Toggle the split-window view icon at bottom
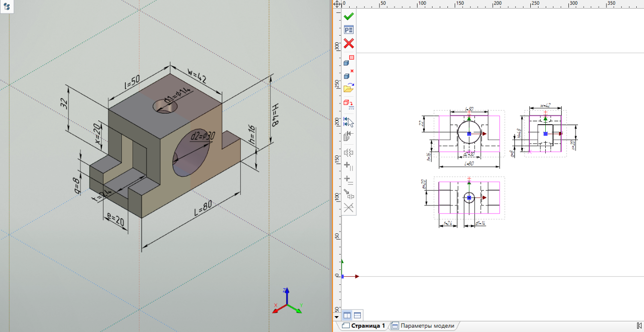Image resolution: width=644 pixels, height=332 pixels. coord(347,316)
